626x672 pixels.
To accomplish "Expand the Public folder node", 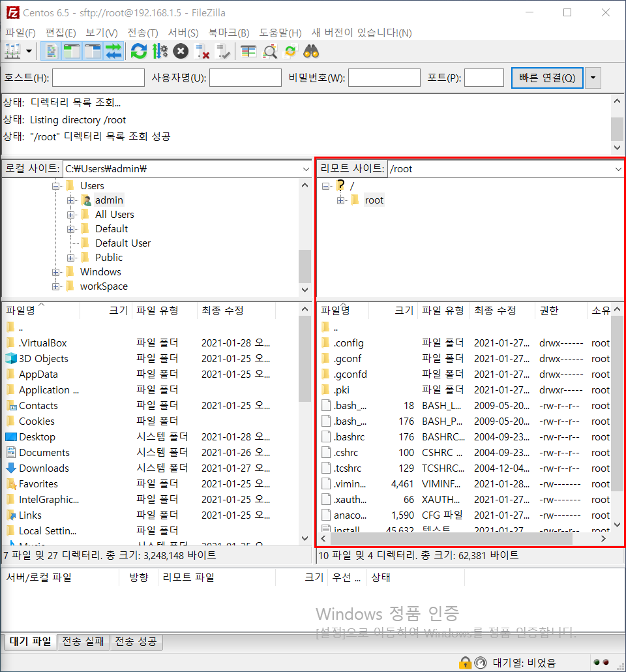I will tap(70, 258).
